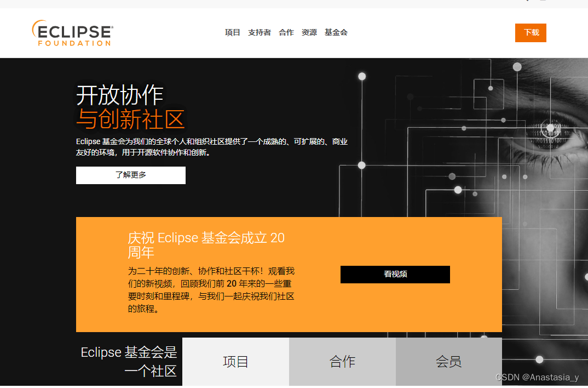Open the 支持者 navigation menu
The height and width of the screenshot is (388, 588).
tap(259, 33)
